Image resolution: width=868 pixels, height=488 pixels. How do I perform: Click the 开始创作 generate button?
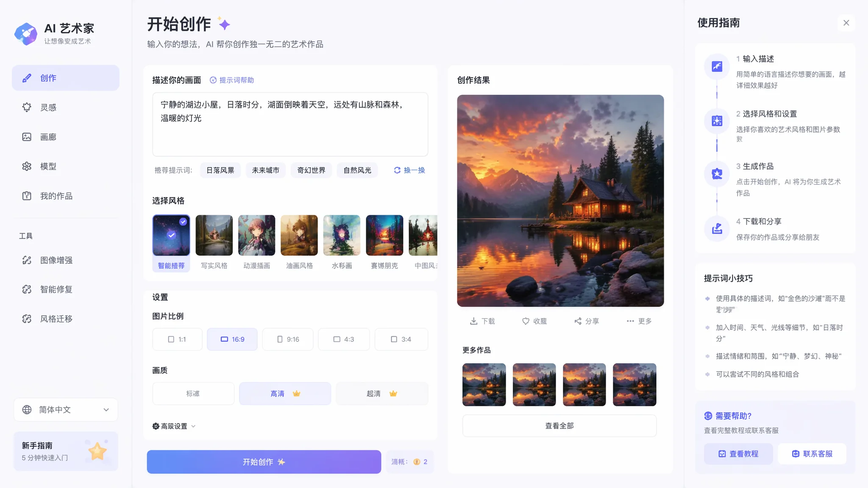click(264, 462)
